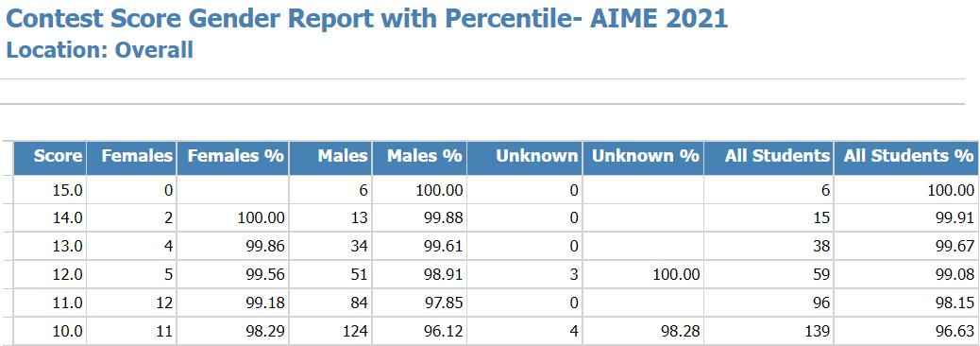
Task: Select the Unknown column header
Action: click(524, 158)
